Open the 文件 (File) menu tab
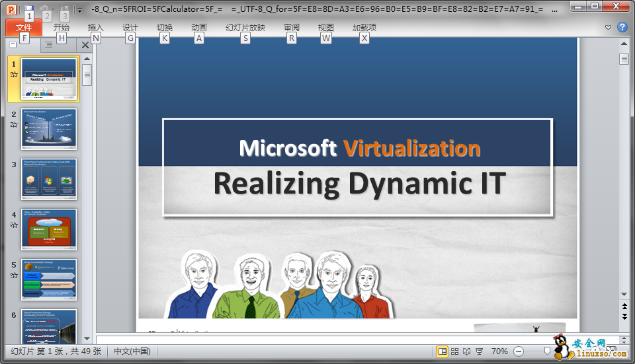635x364 pixels. point(23,28)
